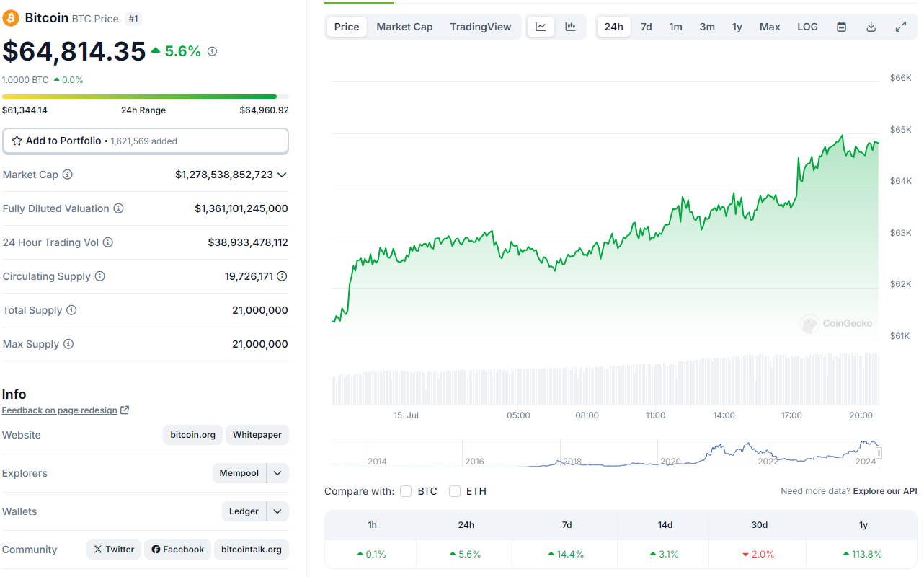
Task: Click the Explore our API link
Action: (885, 491)
